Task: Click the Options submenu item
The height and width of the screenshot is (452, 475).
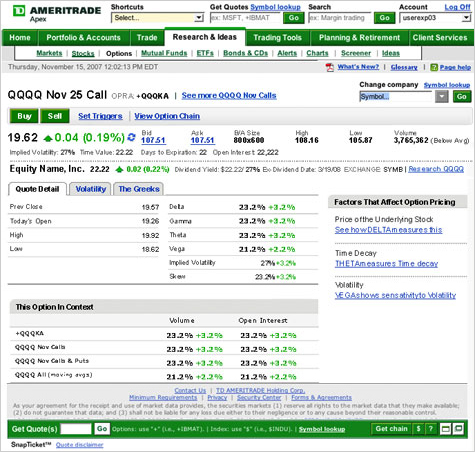Action: click(119, 53)
